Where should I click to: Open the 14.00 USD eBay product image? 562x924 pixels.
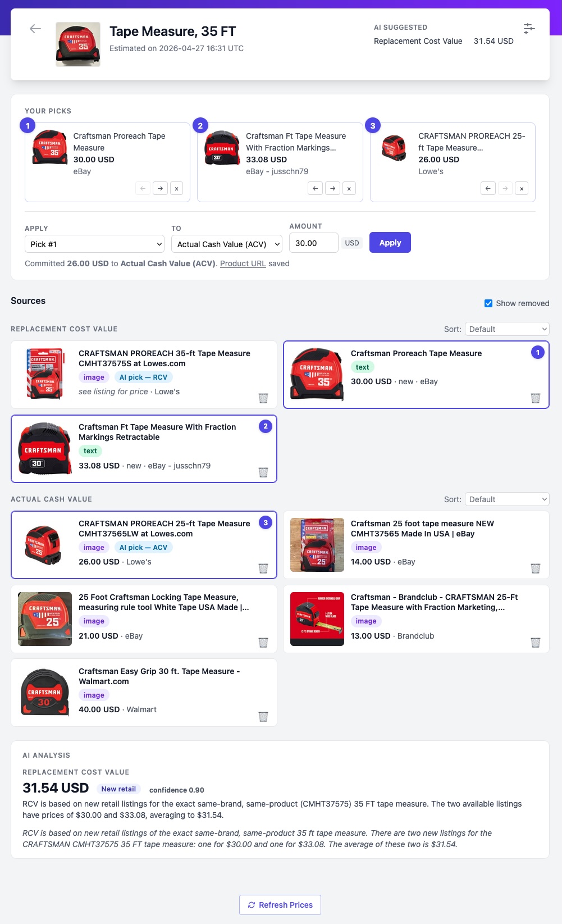coord(317,545)
